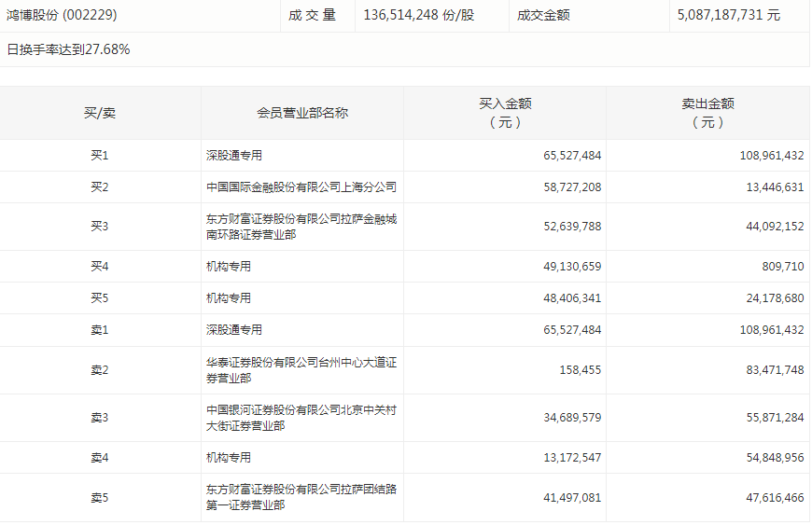
Task: Click the 会员营业部名称 column header
Action: [x=302, y=113]
